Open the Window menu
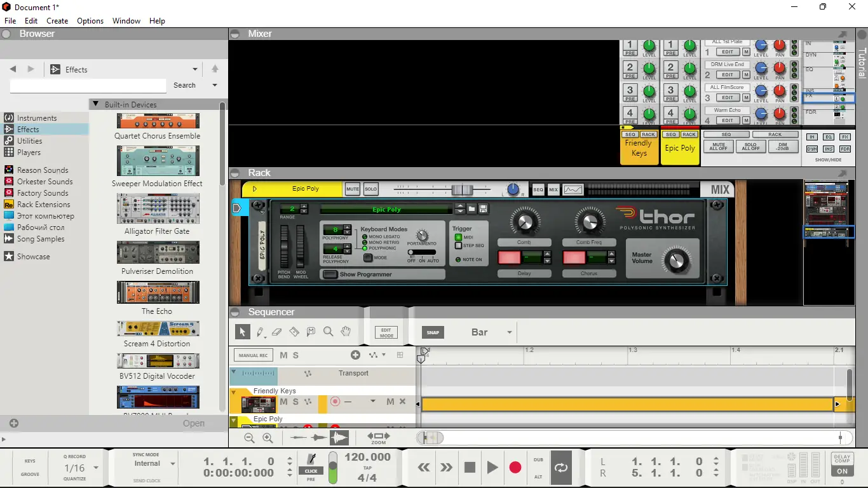868x488 pixels. [126, 21]
